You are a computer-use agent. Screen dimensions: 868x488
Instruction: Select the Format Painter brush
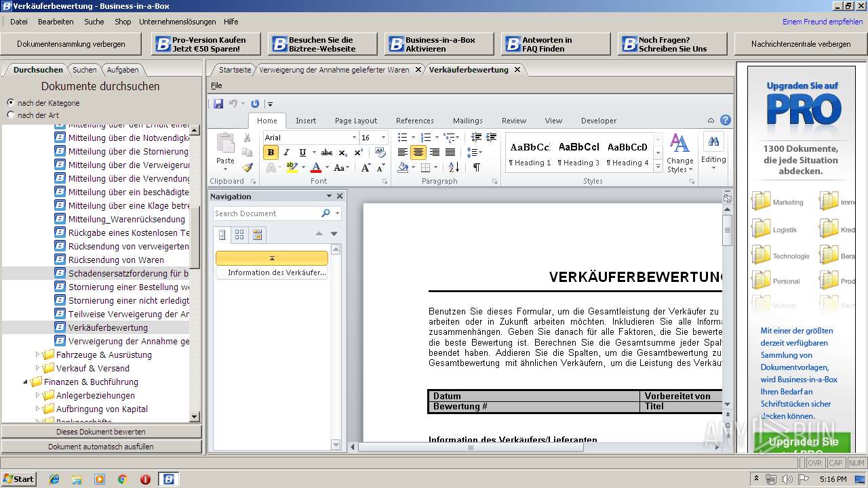coord(247,167)
